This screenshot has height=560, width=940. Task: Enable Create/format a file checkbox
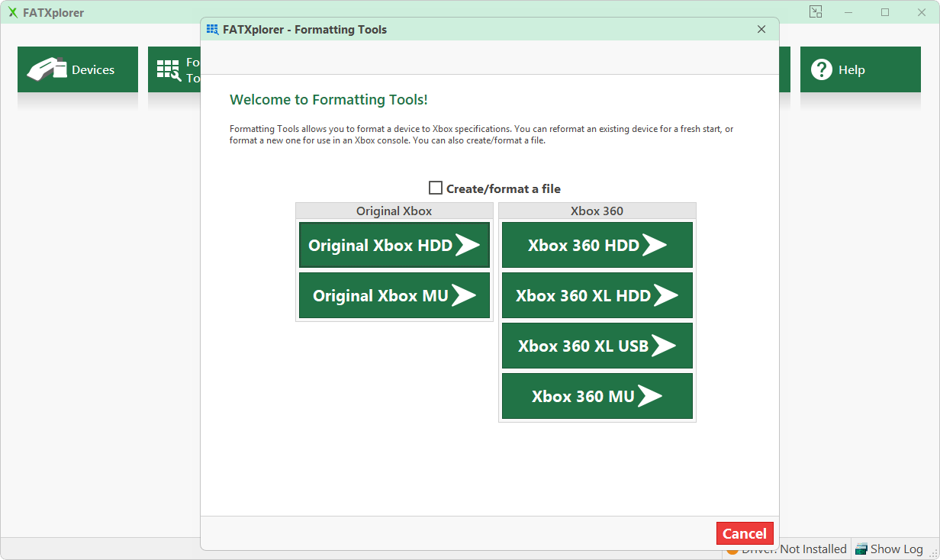(x=436, y=188)
